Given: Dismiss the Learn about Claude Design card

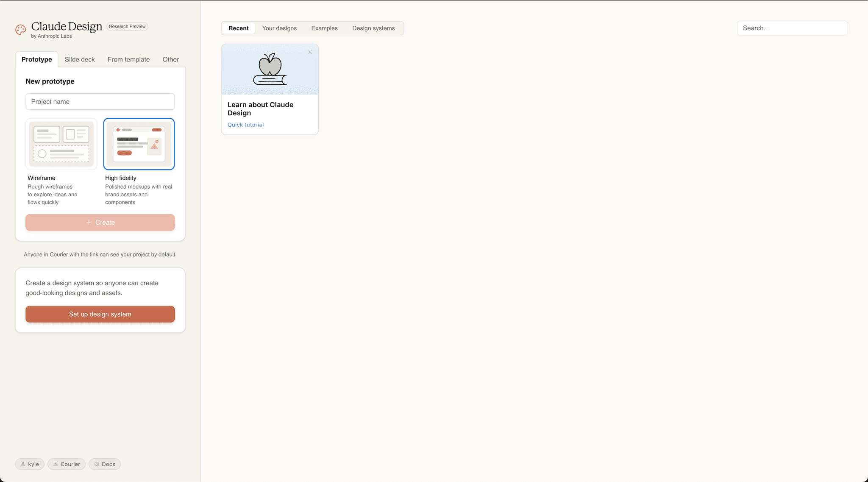Looking at the screenshot, I should pyautogui.click(x=310, y=52).
